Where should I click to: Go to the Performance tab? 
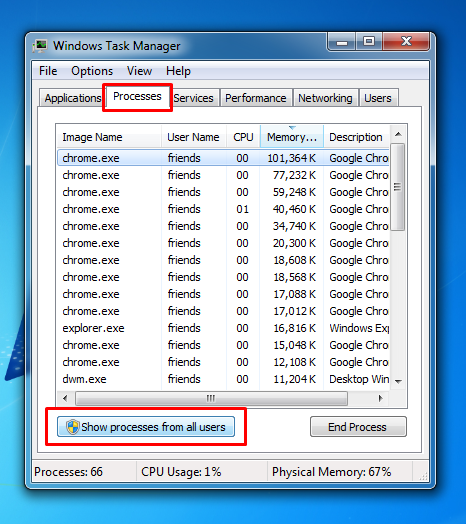click(x=256, y=98)
